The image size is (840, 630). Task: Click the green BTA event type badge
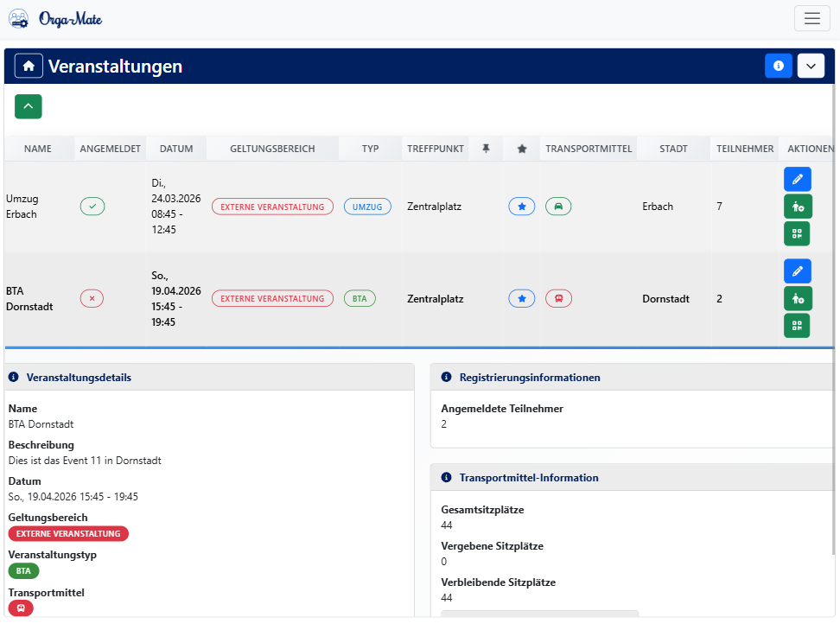point(360,297)
